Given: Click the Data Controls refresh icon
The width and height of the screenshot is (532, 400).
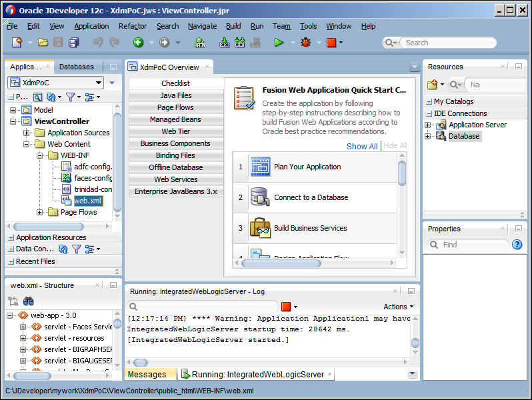Looking at the screenshot, I should 63,249.
